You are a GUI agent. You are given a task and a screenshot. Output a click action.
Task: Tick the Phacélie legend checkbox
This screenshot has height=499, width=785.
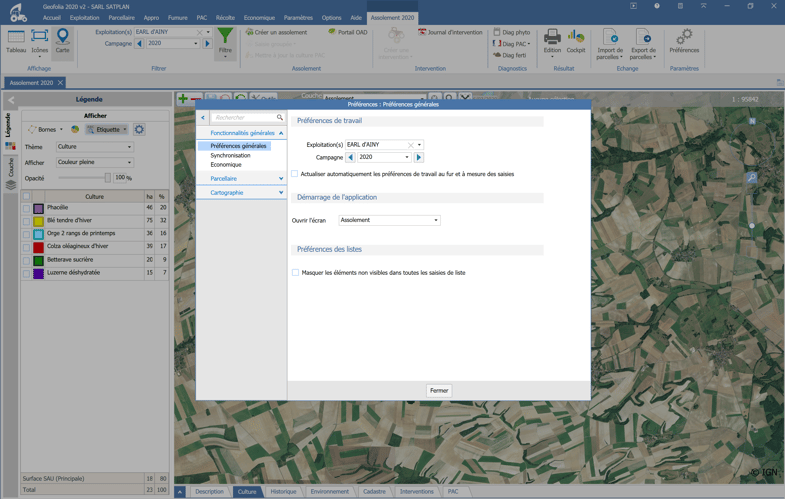[x=27, y=208]
